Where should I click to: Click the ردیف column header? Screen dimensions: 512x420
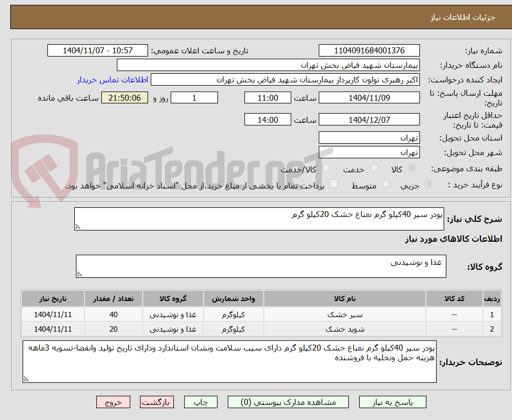click(x=492, y=298)
